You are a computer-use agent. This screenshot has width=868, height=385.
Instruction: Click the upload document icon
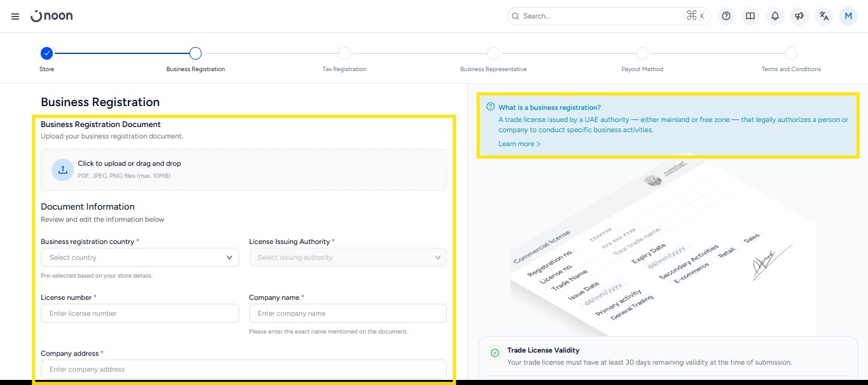[x=62, y=170]
